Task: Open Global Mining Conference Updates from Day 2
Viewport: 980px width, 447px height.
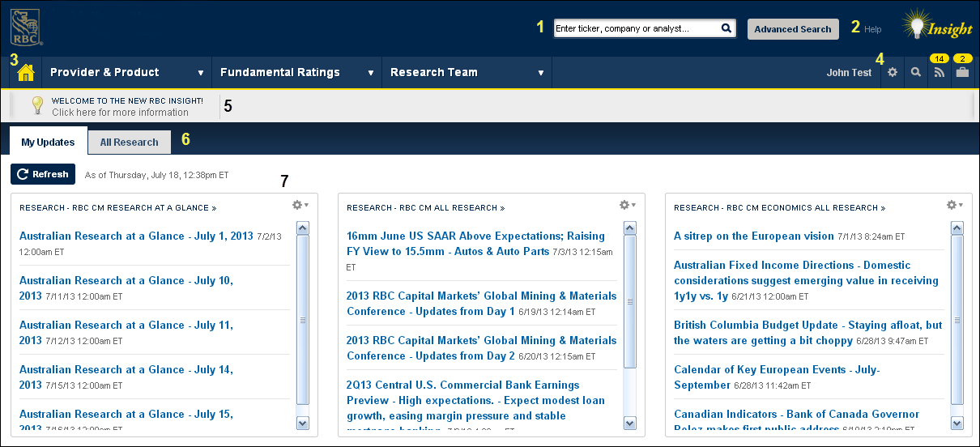Action: pos(481,348)
